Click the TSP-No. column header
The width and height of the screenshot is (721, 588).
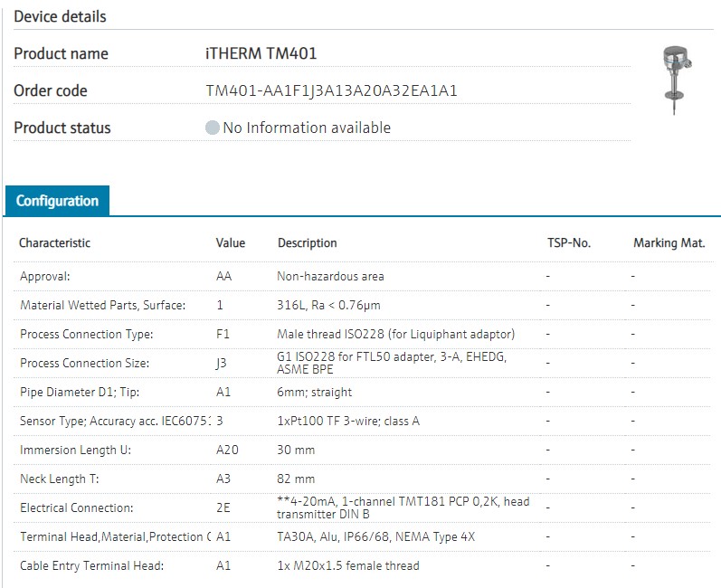(x=568, y=243)
